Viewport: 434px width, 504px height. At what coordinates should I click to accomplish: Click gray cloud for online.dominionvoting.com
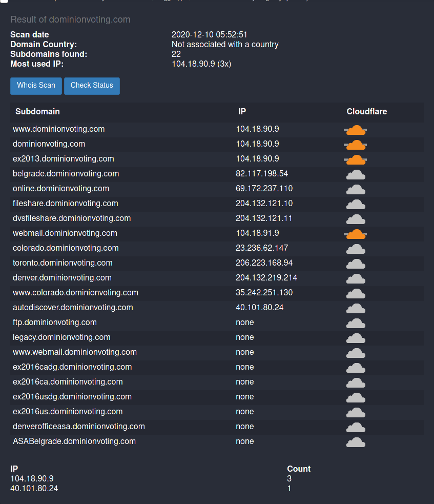tap(356, 189)
